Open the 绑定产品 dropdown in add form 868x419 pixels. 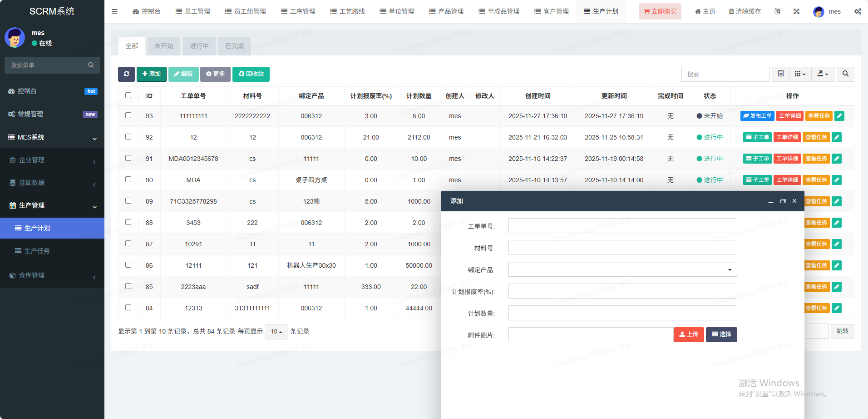(x=622, y=269)
